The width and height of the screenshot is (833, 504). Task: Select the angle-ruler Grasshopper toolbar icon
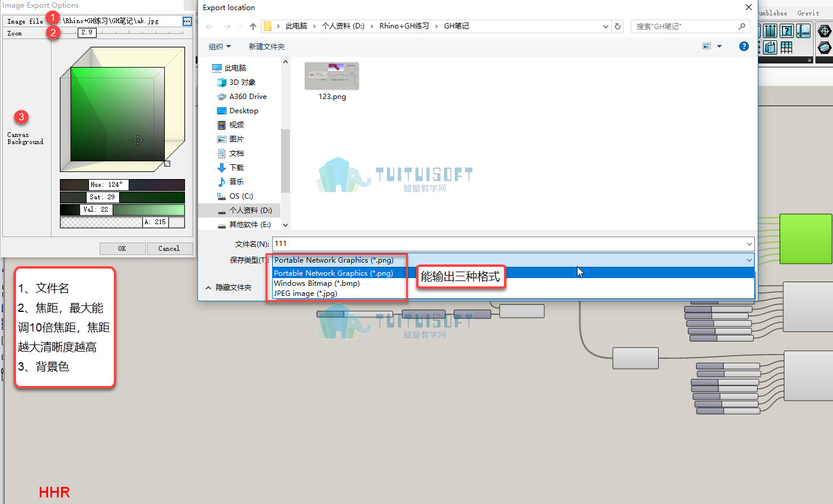(803, 31)
